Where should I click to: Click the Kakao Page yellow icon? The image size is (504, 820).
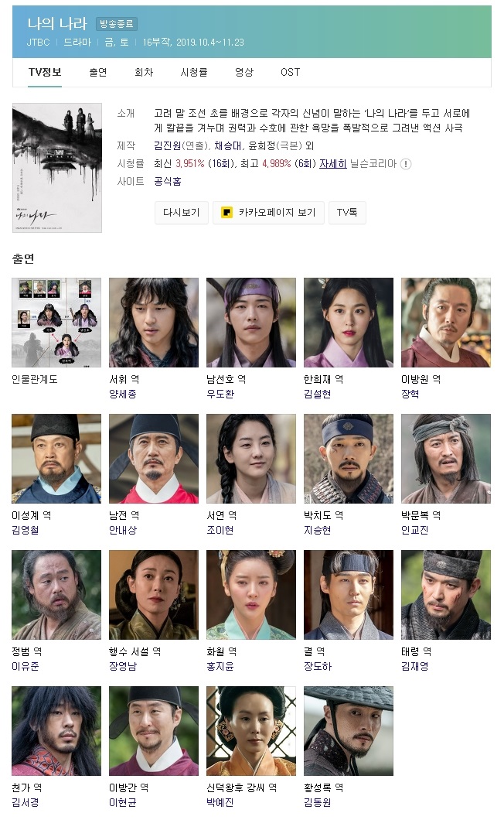click(x=226, y=212)
